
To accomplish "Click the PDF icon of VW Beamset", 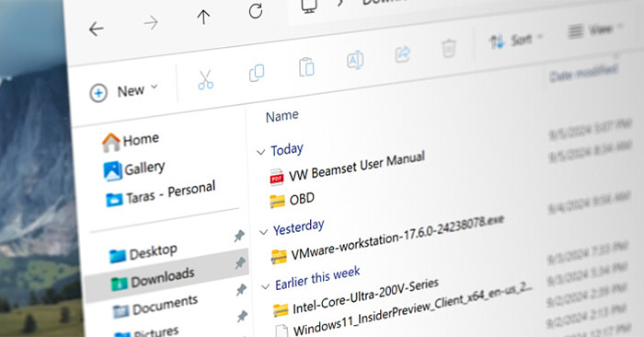I will pos(276,177).
